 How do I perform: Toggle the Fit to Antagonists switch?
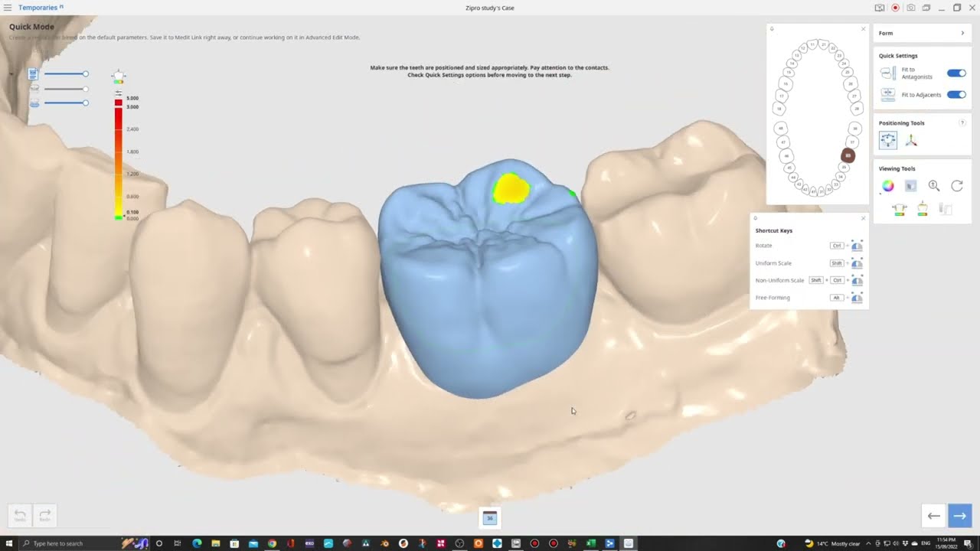point(956,73)
